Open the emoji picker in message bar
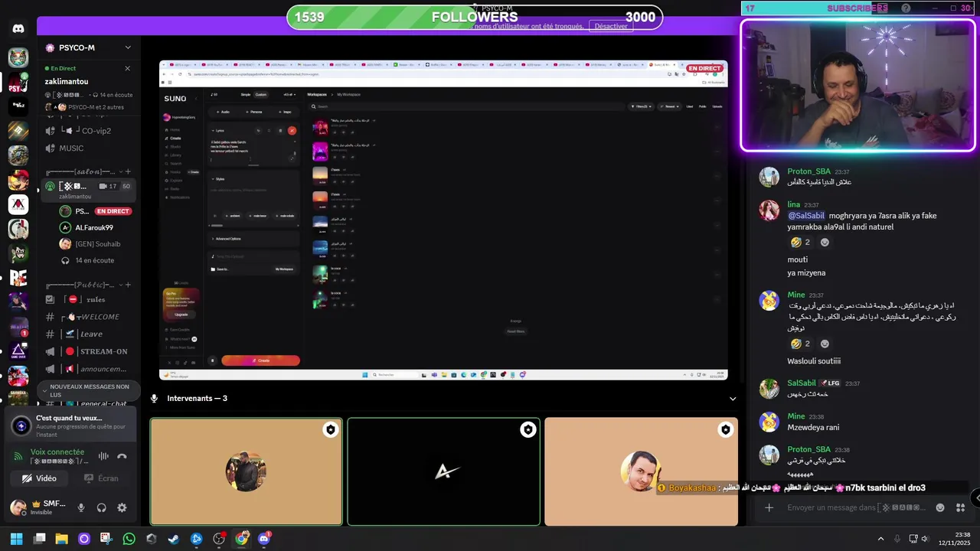Screen dimensions: 980x551 (940, 507)
